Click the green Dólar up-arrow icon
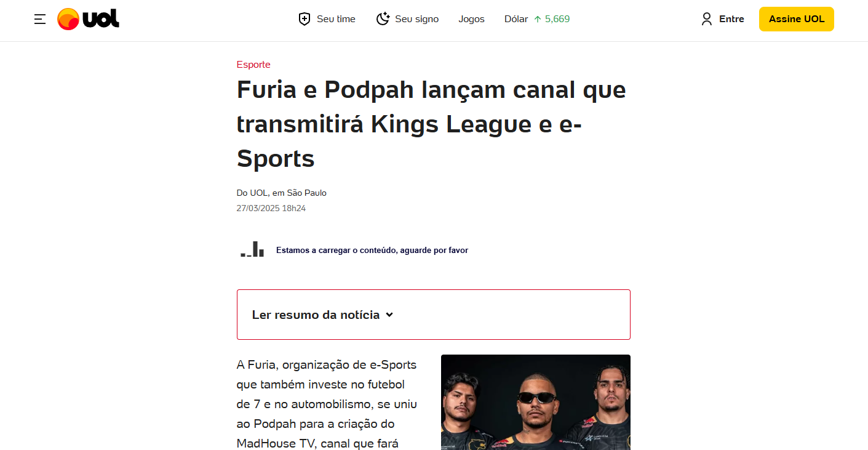This screenshot has width=868, height=450. (x=538, y=19)
